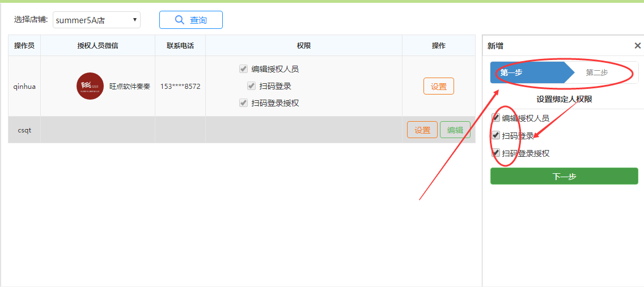Toggle 编辑授权人员 checkbox in qinhua row
Screen dimensions: 644x287
tap(244, 69)
